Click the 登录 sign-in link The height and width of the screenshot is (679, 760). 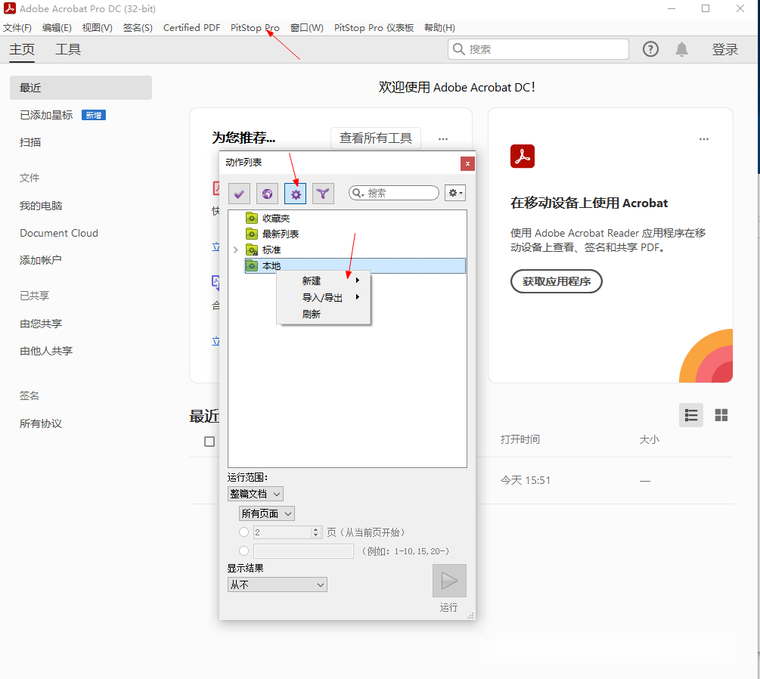(x=725, y=49)
